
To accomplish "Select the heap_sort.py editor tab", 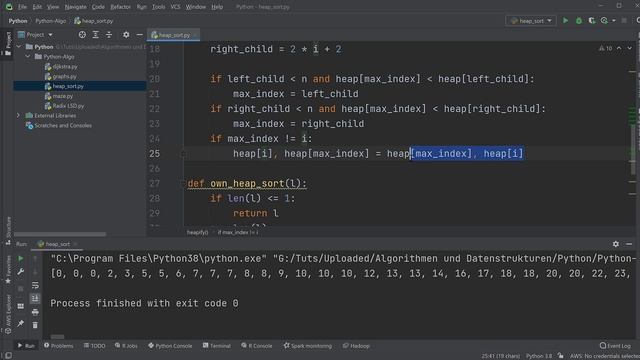I will [x=173, y=35].
